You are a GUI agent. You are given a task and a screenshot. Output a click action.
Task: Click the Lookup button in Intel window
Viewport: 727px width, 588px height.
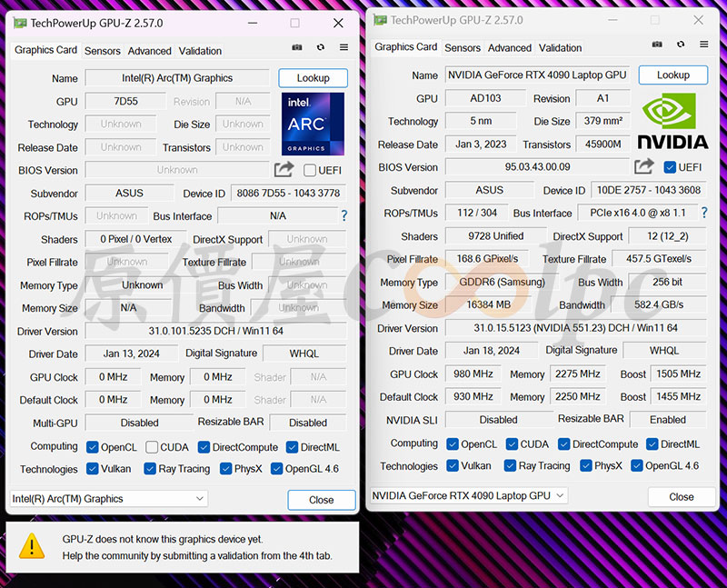click(x=313, y=78)
